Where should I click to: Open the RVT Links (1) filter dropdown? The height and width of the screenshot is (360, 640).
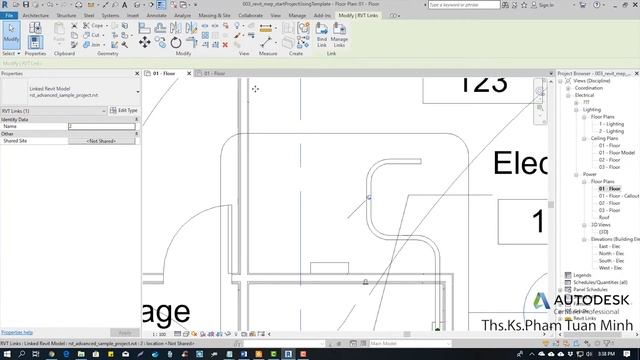click(x=104, y=111)
